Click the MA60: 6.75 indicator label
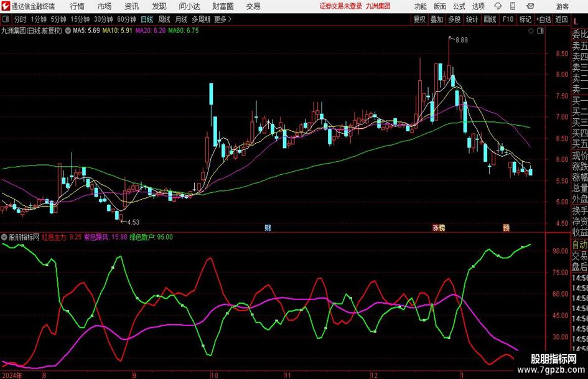This screenshot has width=588, height=379. click(184, 30)
